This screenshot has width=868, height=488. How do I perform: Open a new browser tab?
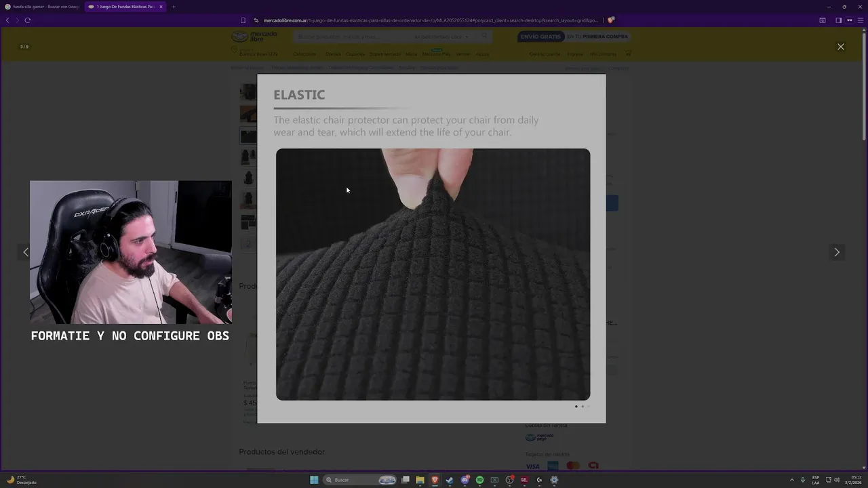click(x=173, y=7)
